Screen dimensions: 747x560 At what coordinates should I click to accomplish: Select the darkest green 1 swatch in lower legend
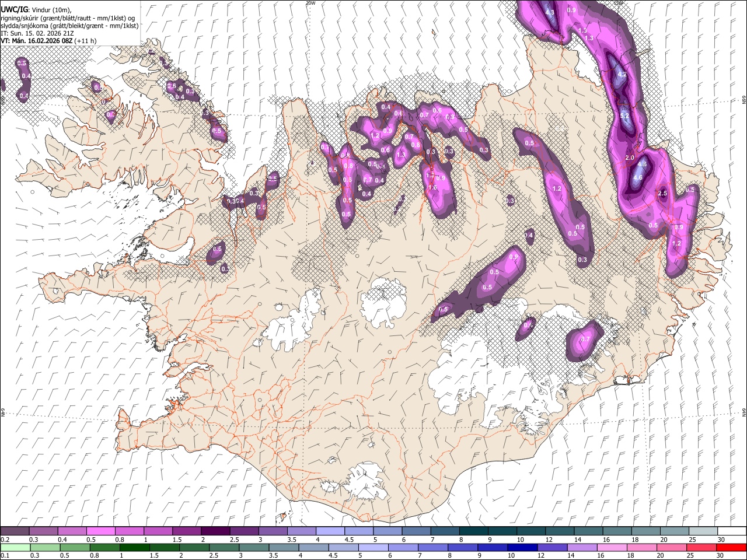(134, 547)
